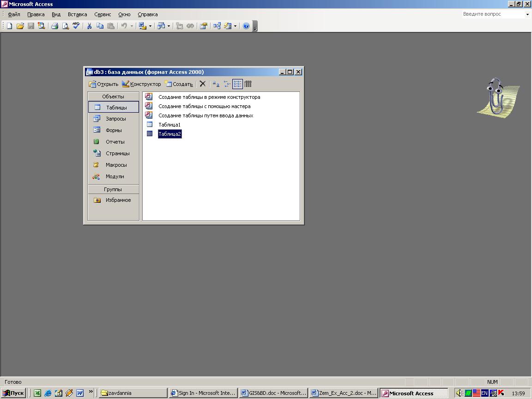Show hidden Quick Launch icons chevron
Screen dimensions: 532x399
pyautogui.click(x=91, y=391)
